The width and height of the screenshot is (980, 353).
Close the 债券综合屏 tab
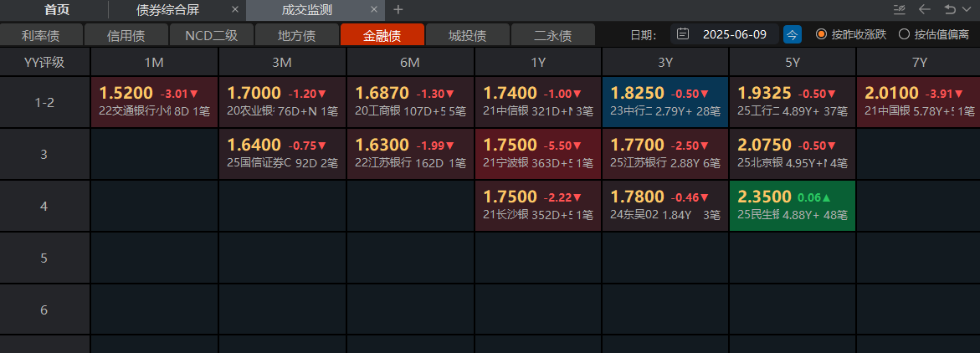234,10
